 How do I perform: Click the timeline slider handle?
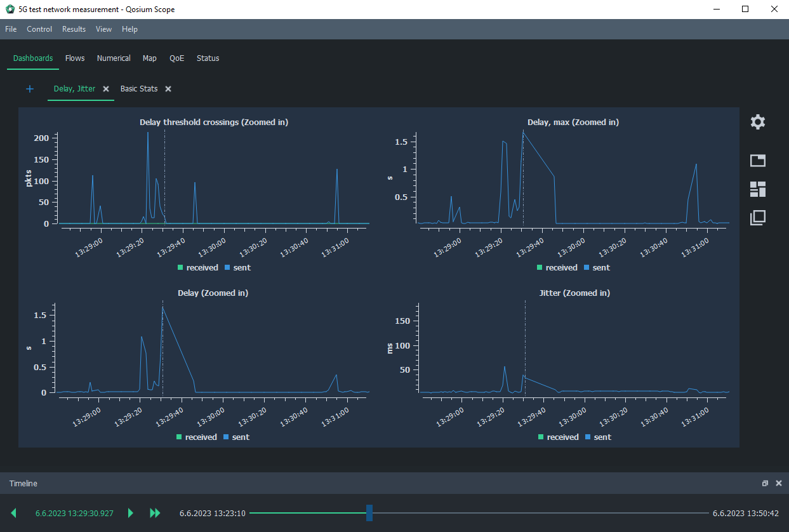(369, 513)
